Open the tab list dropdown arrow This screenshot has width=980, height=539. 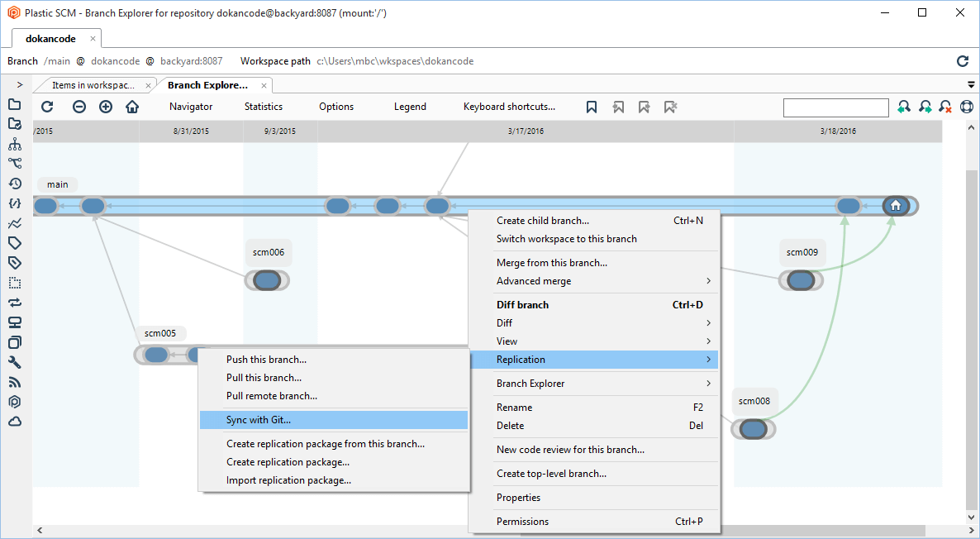pyautogui.click(x=971, y=85)
